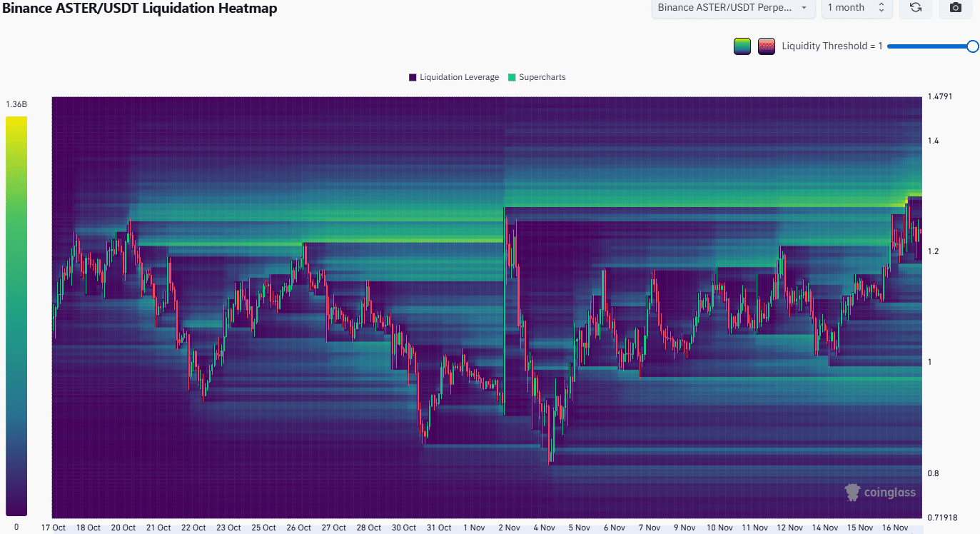Image resolution: width=980 pixels, height=534 pixels.
Task: Click the 20 Oct date axis label
Action: 123,528
